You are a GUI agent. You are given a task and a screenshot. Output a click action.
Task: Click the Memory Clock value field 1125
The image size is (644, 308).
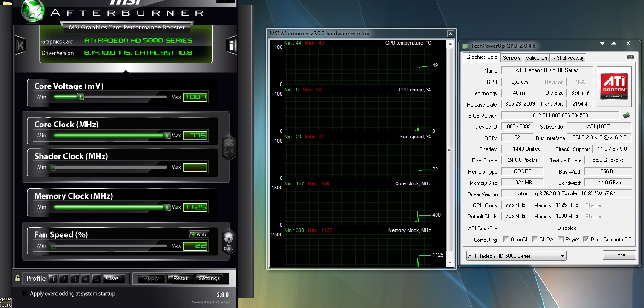(195, 207)
